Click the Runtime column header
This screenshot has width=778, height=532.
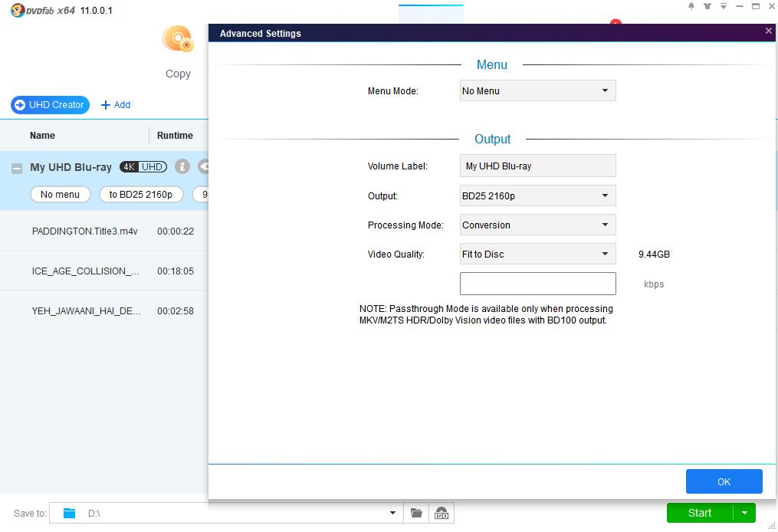coord(176,136)
